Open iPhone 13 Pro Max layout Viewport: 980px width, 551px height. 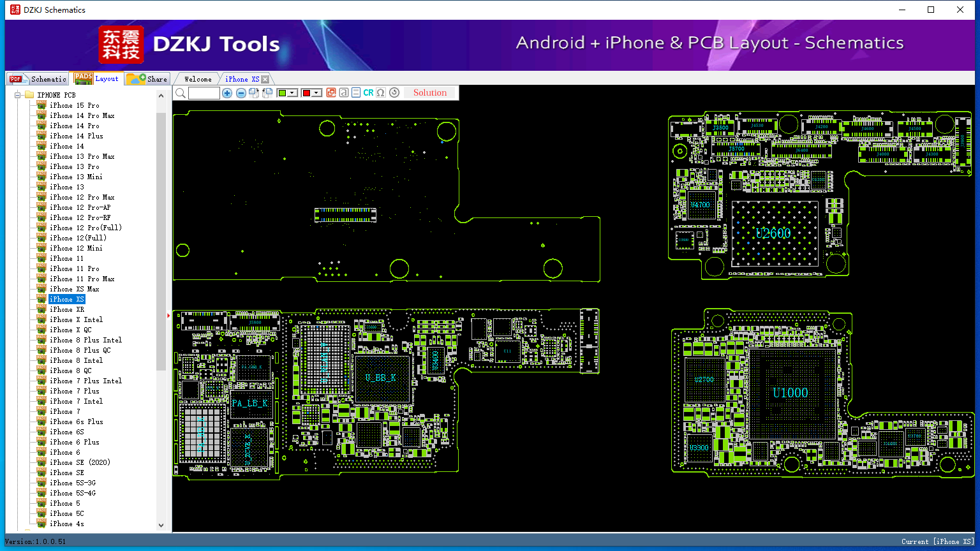tap(82, 156)
